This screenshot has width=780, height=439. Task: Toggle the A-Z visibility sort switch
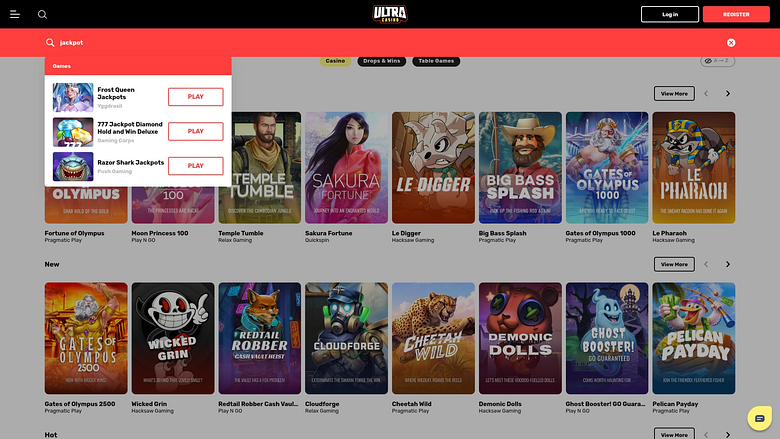pyautogui.click(x=717, y=61)
